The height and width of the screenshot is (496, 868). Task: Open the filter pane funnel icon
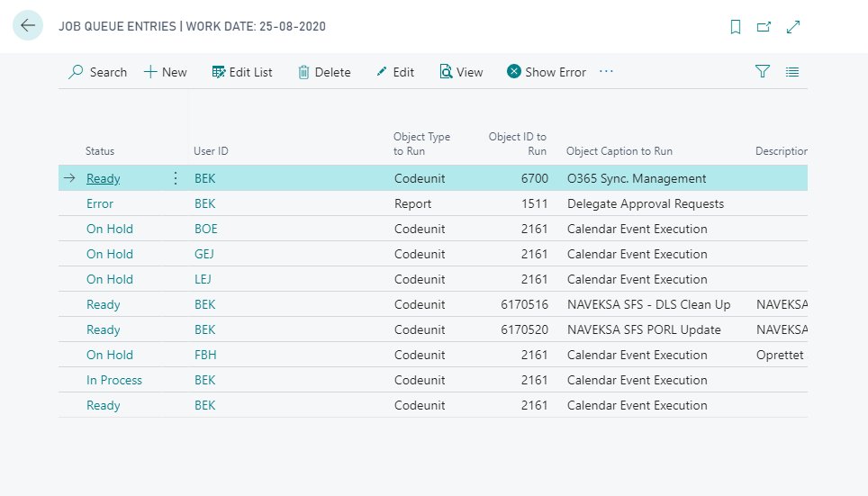tap(763, 72)
